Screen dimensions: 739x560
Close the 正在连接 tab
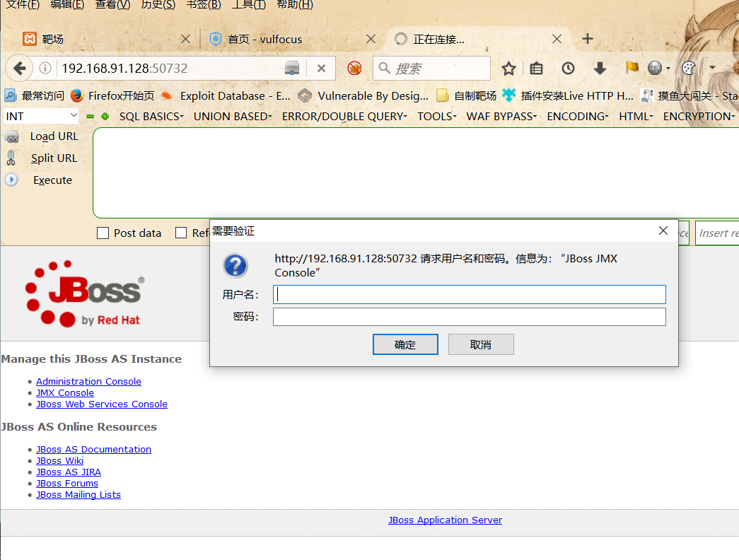pyautogui.click(x=557, y=39)
